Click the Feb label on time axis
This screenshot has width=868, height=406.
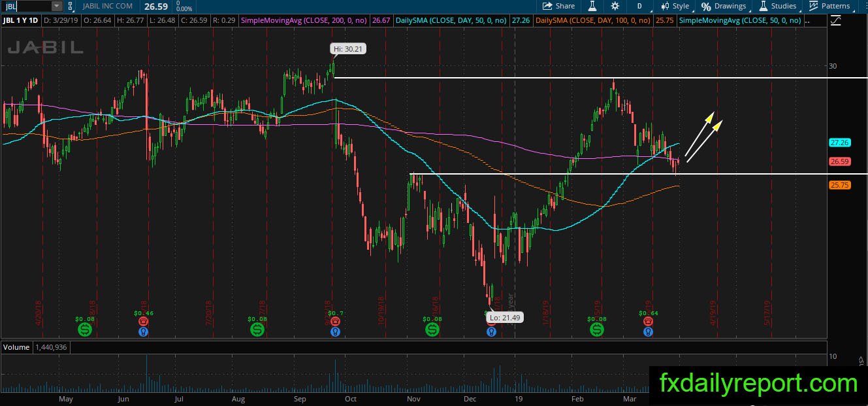[x=577, y=398]
